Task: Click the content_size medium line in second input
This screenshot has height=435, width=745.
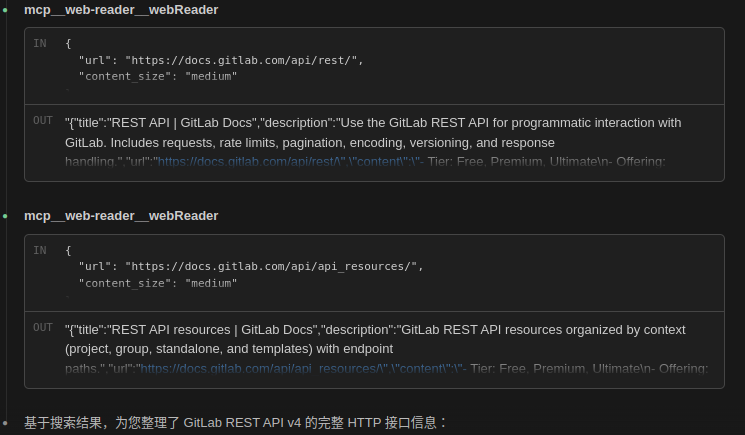Action: coord(158,284)
